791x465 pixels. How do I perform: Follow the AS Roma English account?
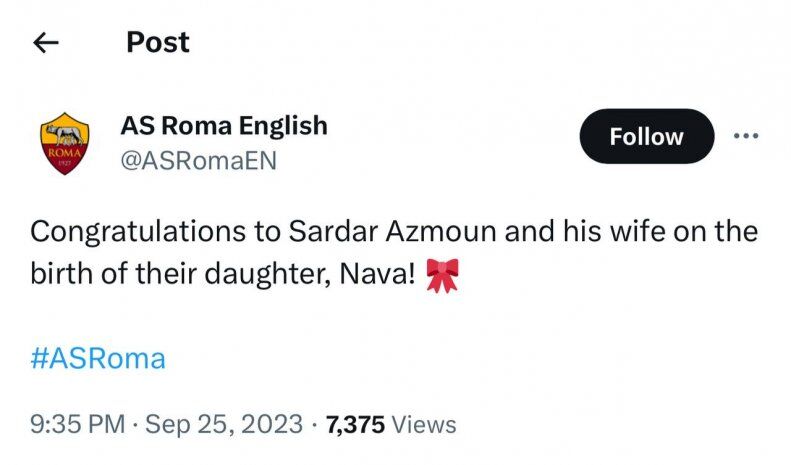coord(646,136)
